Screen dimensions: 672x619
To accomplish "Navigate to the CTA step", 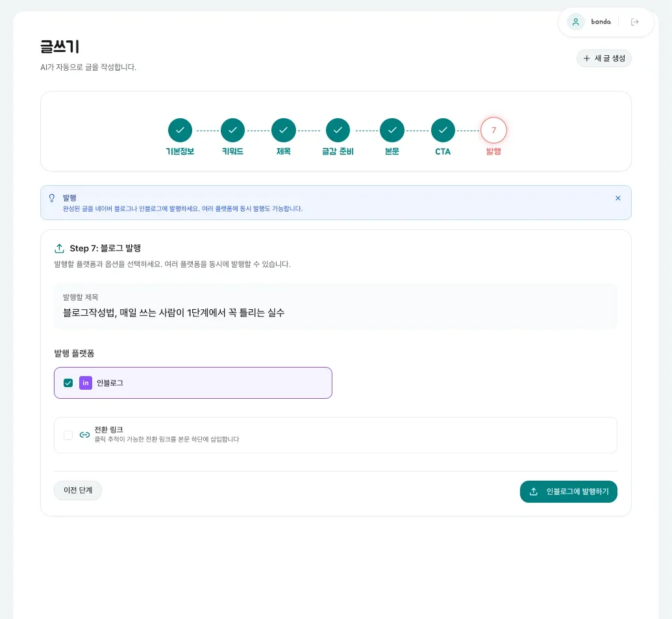I will pos(443,130).
